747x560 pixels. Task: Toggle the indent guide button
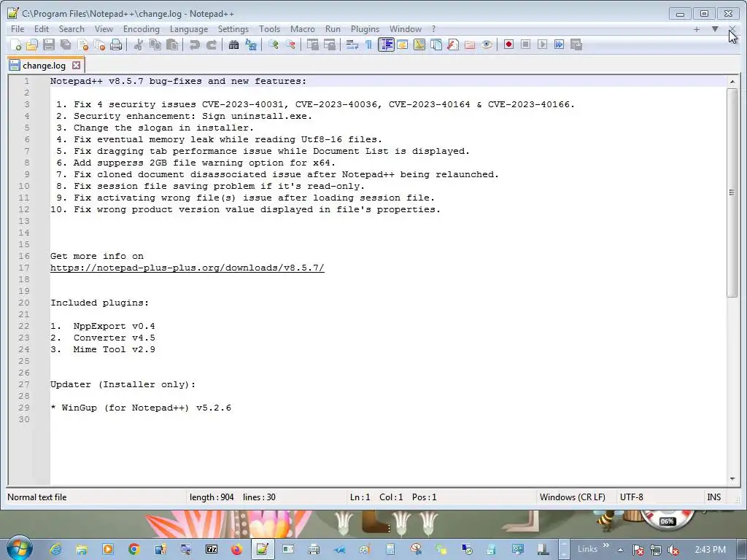point(386,44)
